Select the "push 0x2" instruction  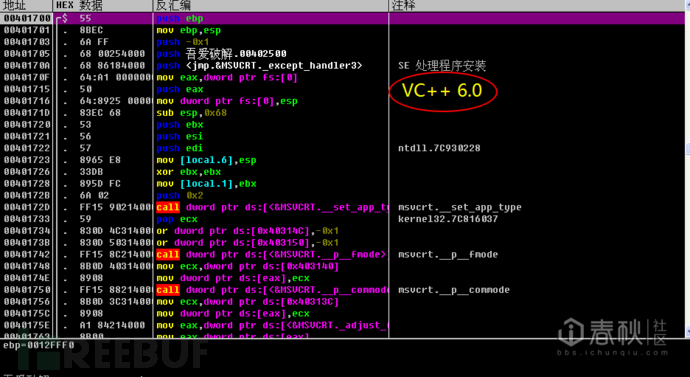click(180, 196)
